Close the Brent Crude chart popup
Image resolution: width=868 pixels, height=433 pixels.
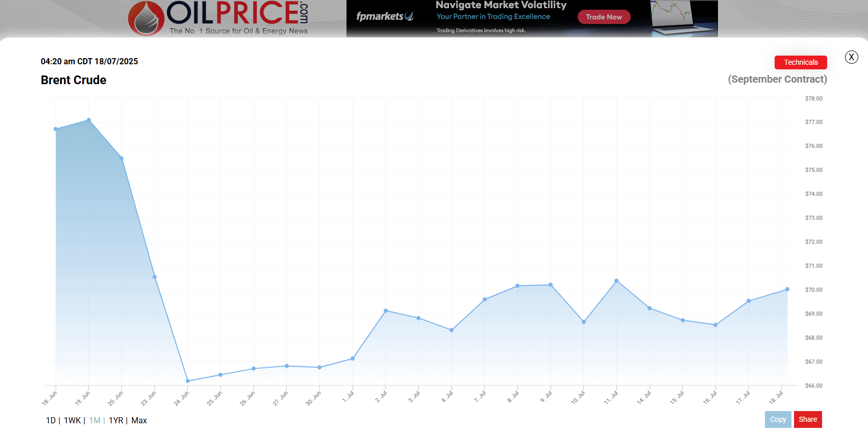(851, 57)
